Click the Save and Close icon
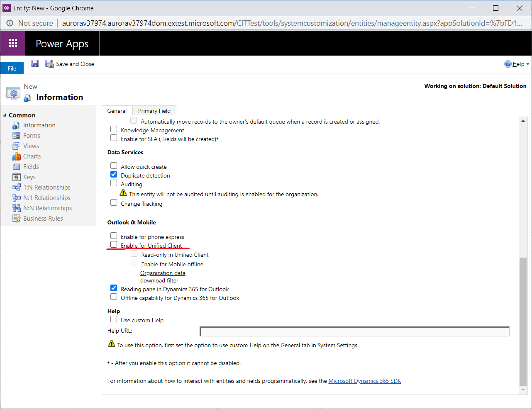Image resolution: width=532 pixels, height=409 pixels. (49, 64)
